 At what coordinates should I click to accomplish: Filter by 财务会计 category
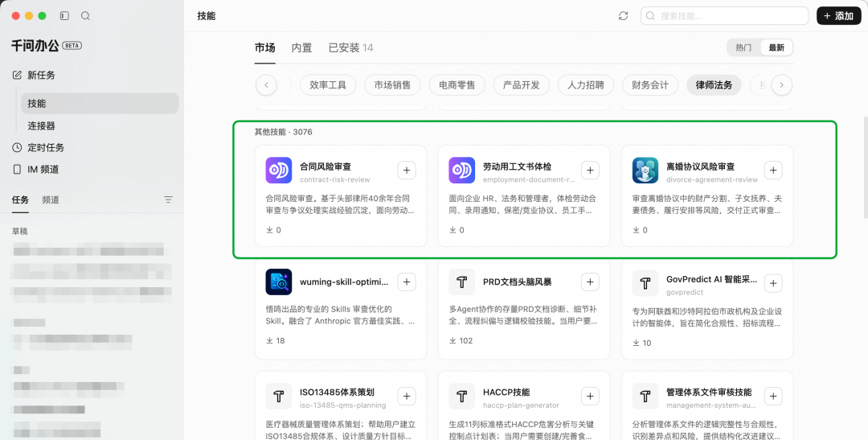650,84
